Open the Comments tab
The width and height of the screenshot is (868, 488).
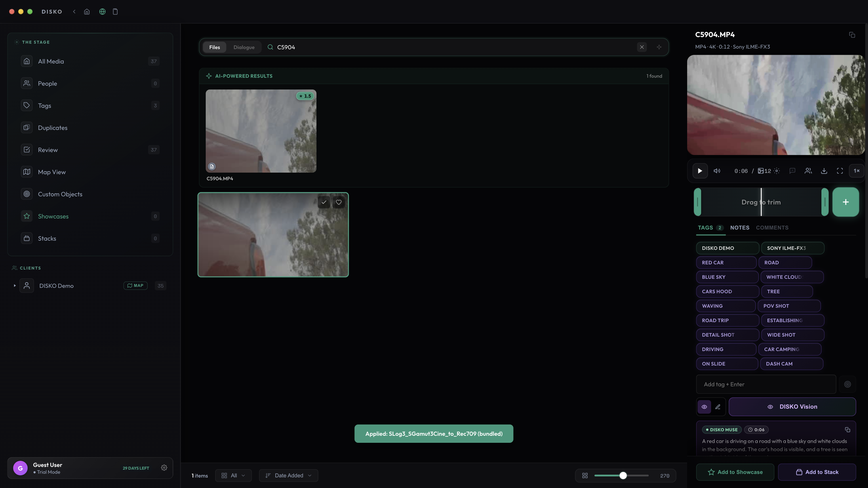click(x=772, y=228)
